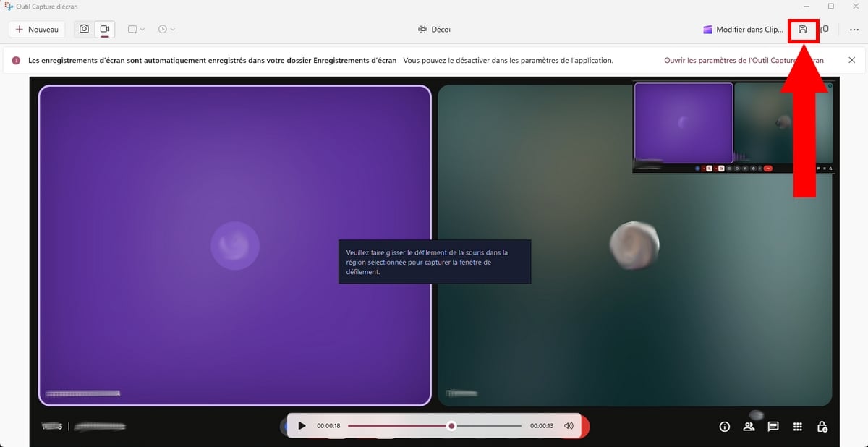Mute the recording volume
Viewport: 868px width, 447px height.
point(569,426)
